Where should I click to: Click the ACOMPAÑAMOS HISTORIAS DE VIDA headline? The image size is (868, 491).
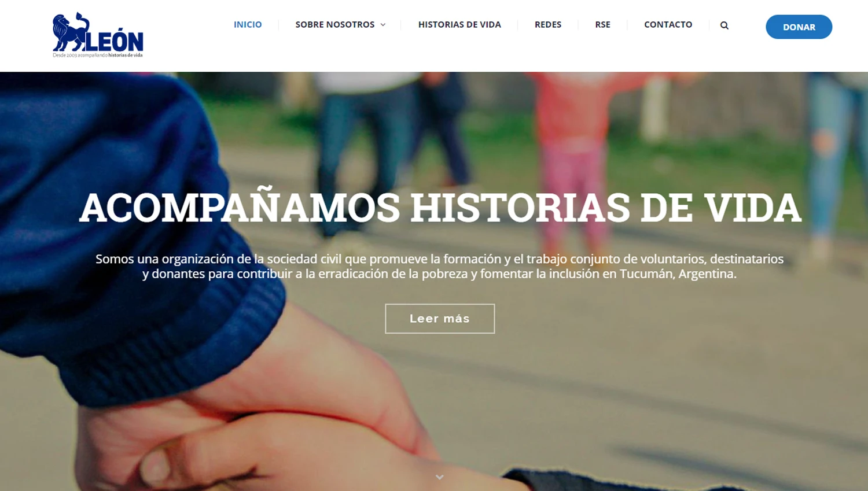pyautogui.click(x=440, y=207)
